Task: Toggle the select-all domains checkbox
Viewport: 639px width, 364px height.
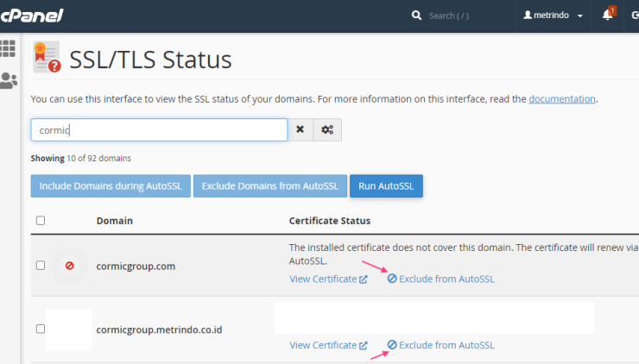Action: [x=41, y=220]
